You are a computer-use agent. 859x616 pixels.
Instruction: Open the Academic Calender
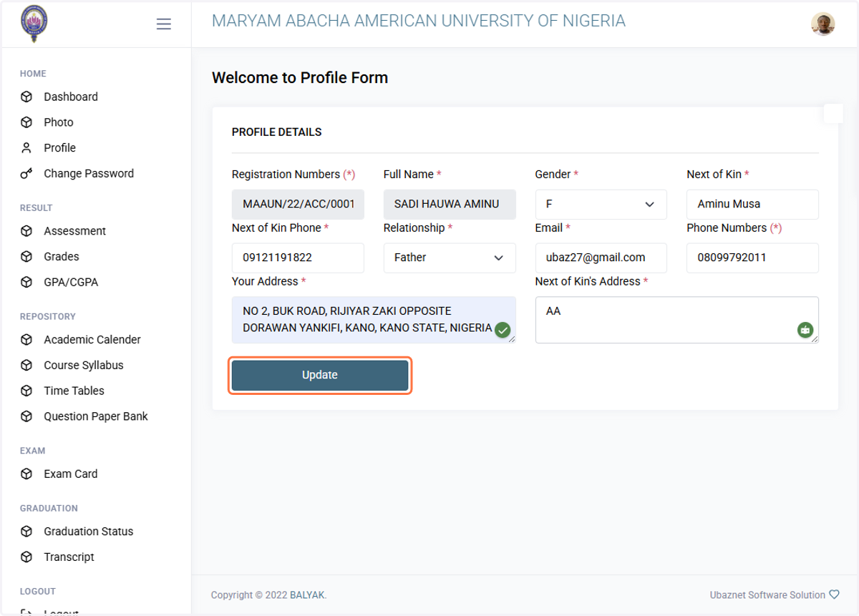pos(92,340)
